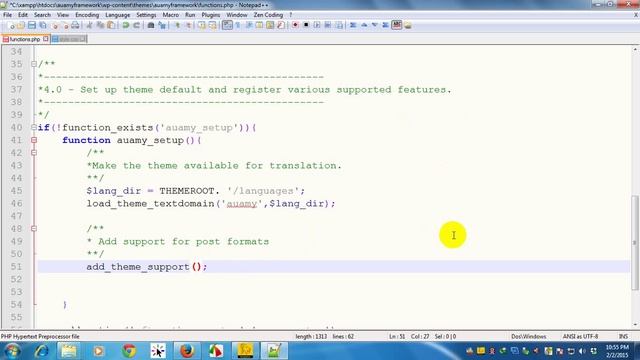Open Firefox from the taskbar
640x360 pixels.
187,351
